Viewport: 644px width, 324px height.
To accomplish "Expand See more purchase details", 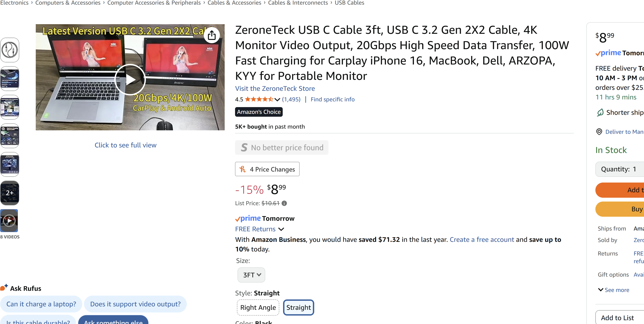I will point(613,290).
